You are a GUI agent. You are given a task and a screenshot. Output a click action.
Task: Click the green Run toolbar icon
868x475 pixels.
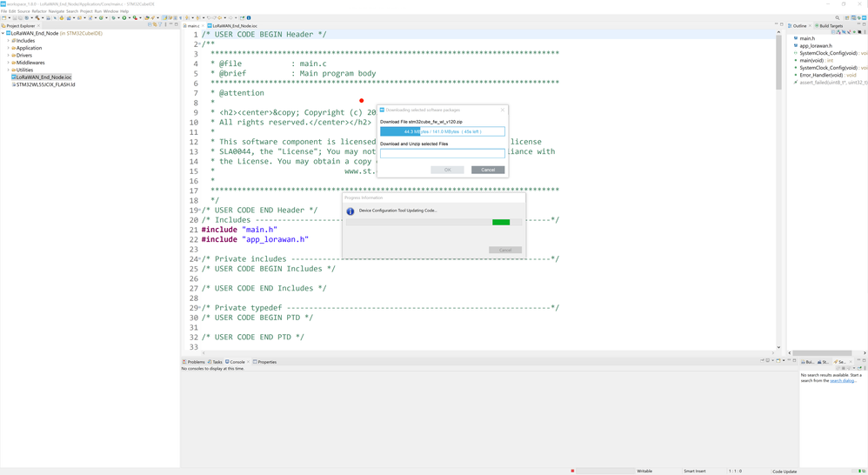tap(124, 17)
